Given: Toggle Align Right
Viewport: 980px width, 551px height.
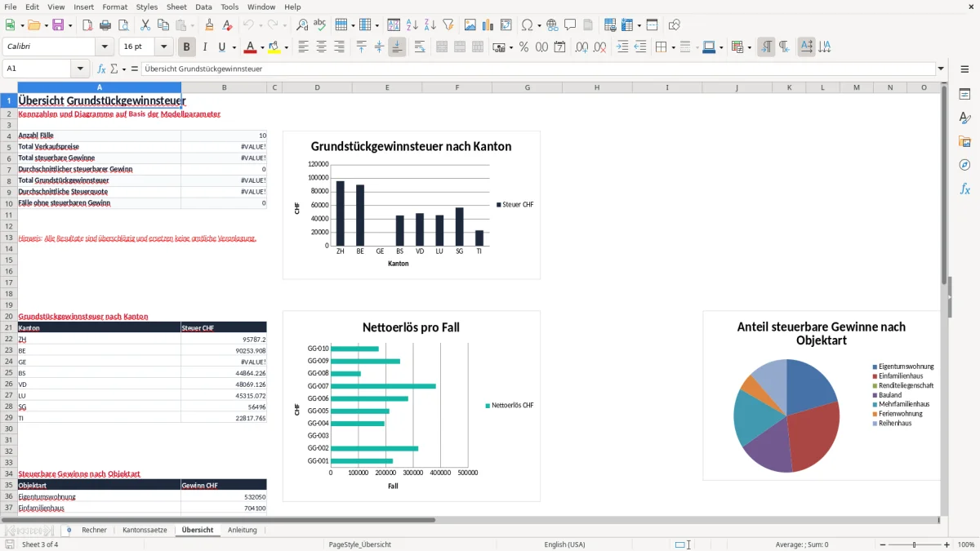Looking at the screenshot, I should 339,47.
